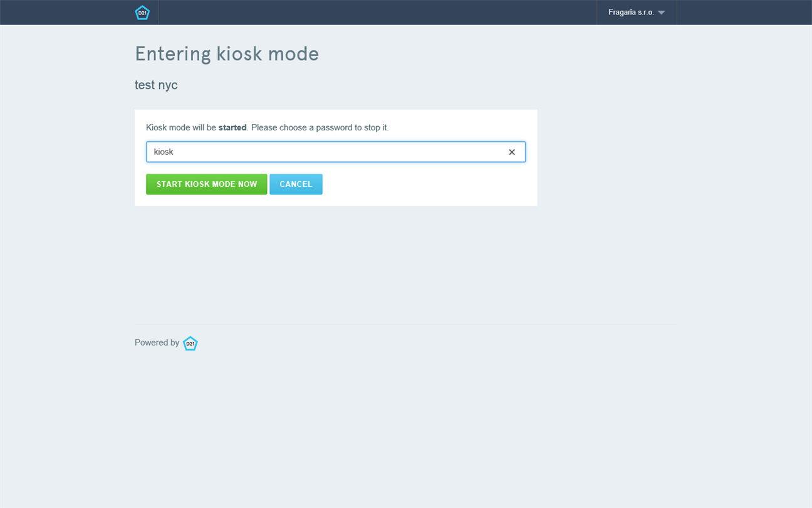Click the "Kiosk mode will be" text

(180, 127)
